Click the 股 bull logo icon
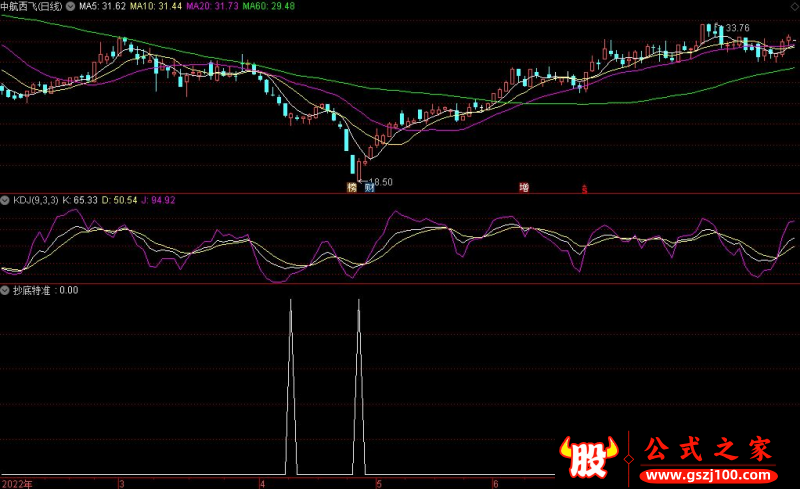 point(588,456)
